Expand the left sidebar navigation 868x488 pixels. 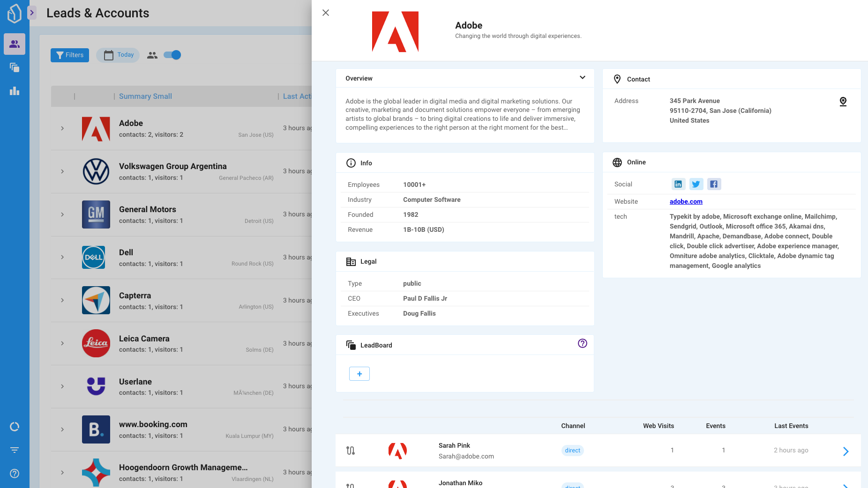(32, 13)
